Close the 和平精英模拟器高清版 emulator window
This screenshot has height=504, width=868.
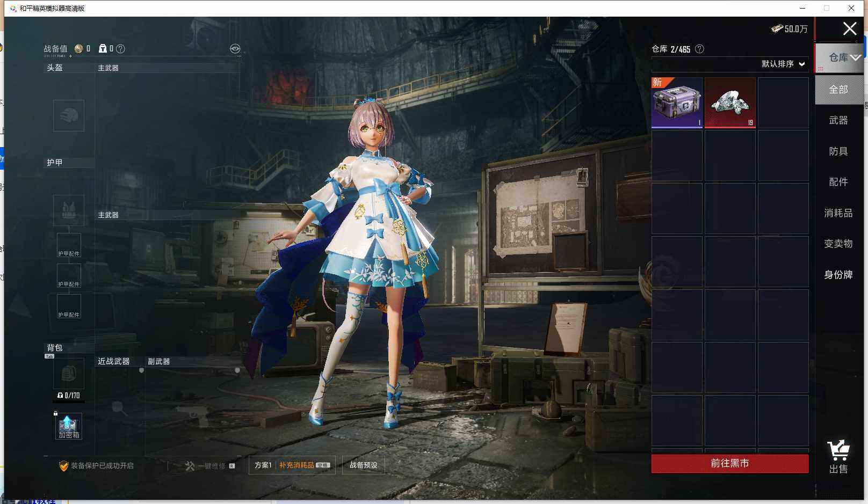click(851, 8)
